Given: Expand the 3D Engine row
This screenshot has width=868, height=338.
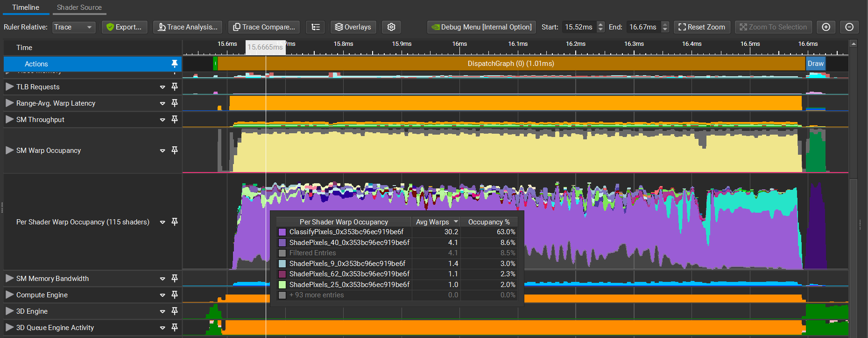Looking at the screenshot, I should click(9, 311).
